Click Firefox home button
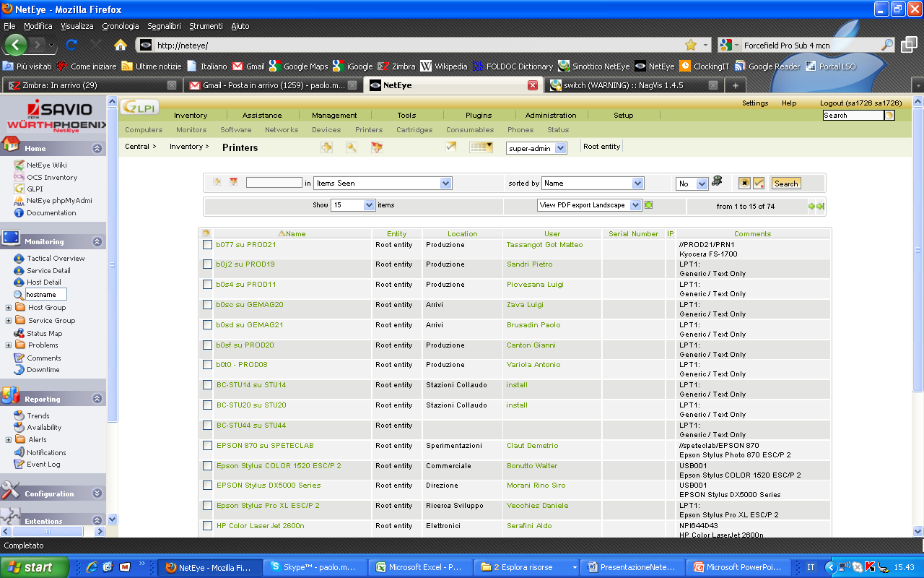Viewport: 924px width, 578px height. pyautogui.click(x=121, y=45)
